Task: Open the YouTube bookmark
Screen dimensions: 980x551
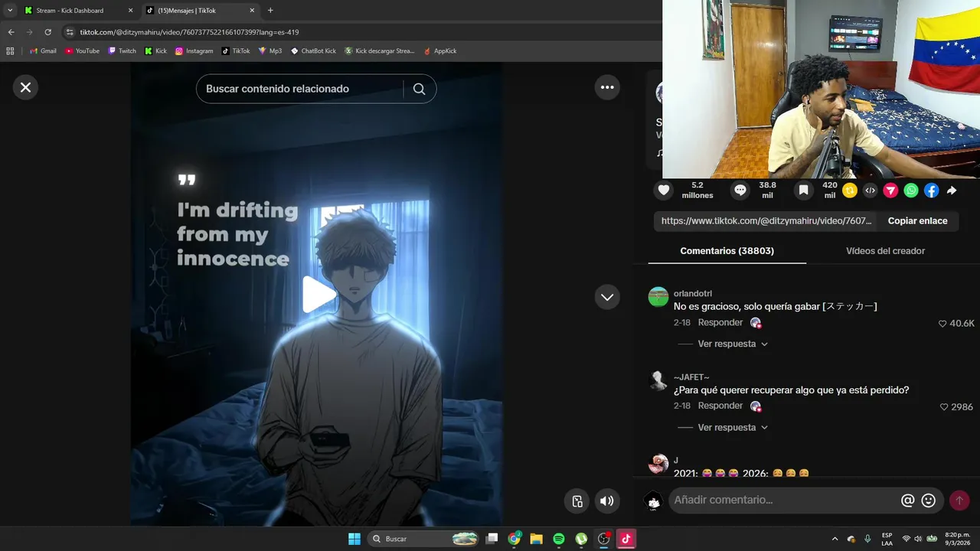Action: click(x=82, y=51)
